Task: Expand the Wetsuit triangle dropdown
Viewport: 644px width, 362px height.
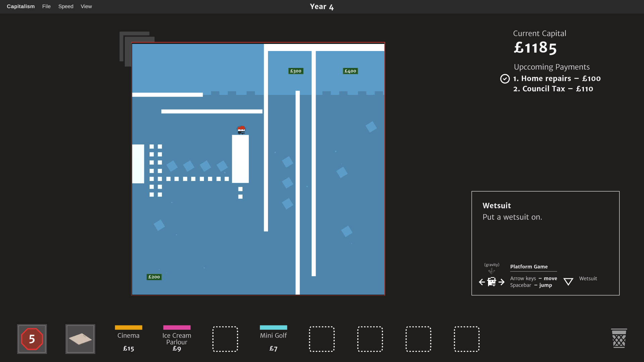Action: (568, 282)
